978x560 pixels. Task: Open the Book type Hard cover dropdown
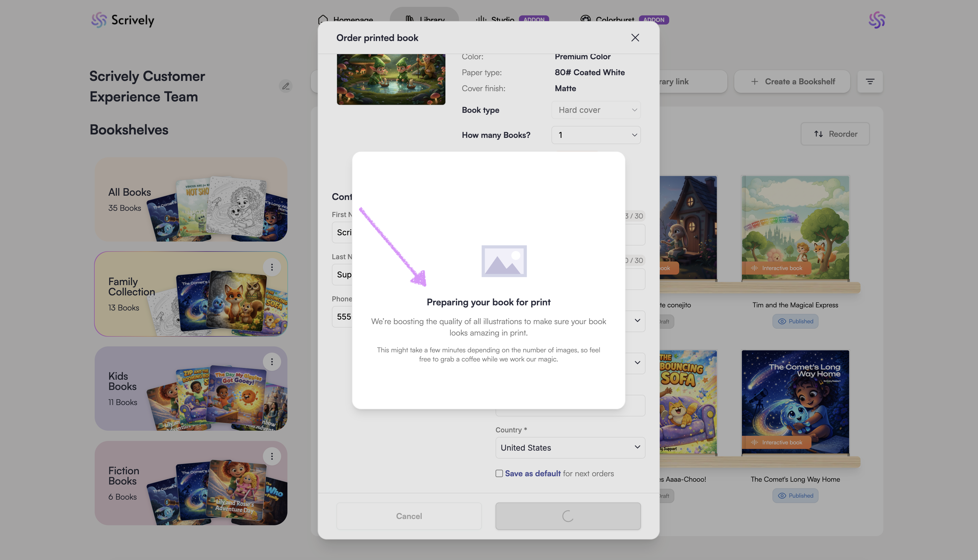(596, 110)
